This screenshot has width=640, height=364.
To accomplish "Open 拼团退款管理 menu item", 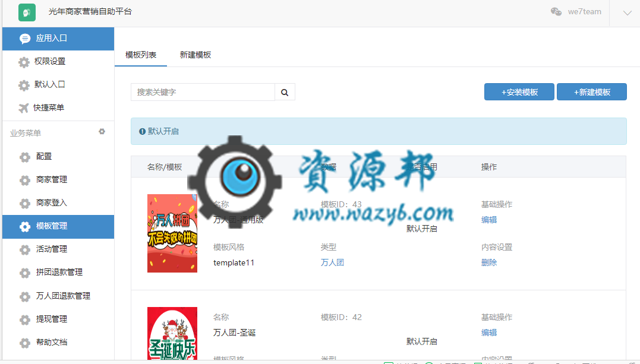I will pyautogui.click(x=58, y=273).
